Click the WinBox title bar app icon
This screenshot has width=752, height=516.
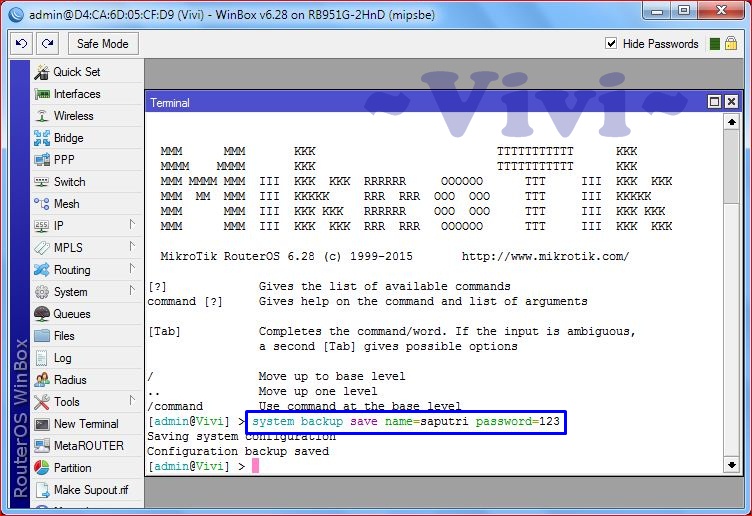click(16, 15)
